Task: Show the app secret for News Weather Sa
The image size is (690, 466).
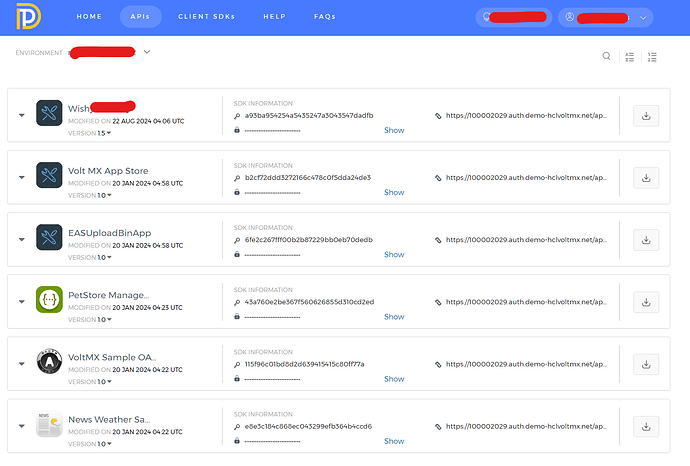Action: pyautogui.click(x=394, y=441)
